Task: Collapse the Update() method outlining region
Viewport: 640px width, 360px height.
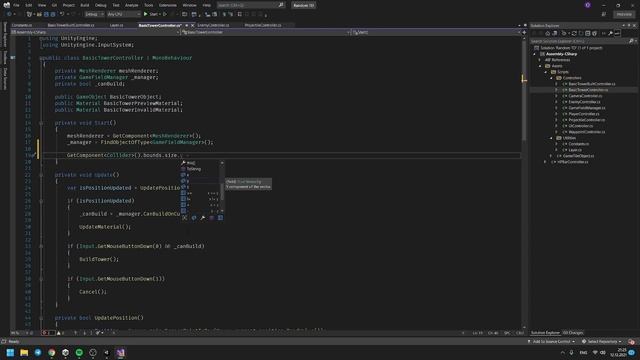Action: 41,175
